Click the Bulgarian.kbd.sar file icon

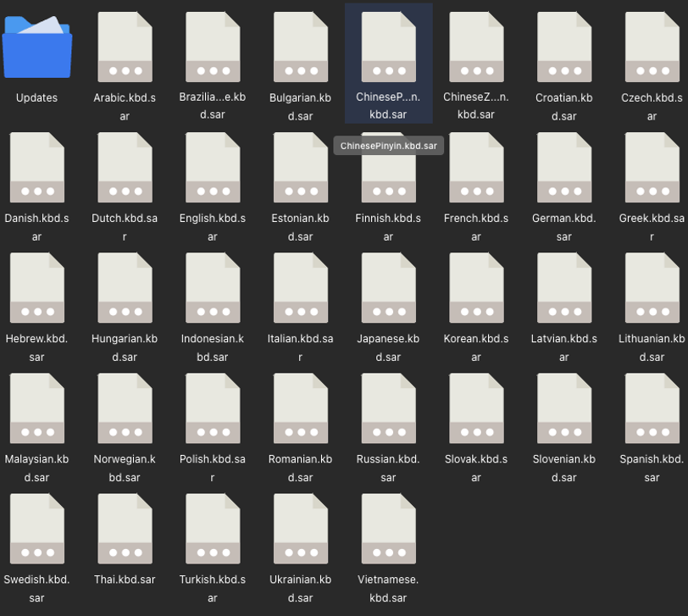click(301, 47)
